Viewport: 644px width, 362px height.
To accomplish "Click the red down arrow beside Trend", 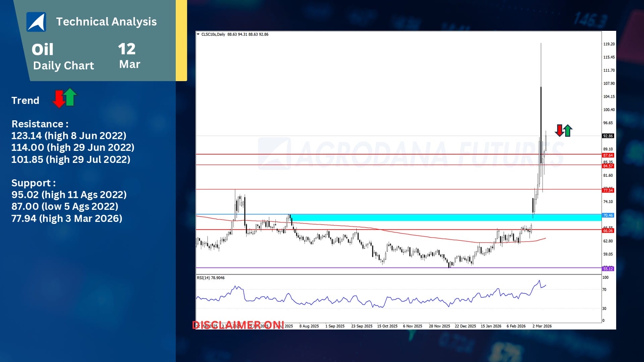I will 59,99.
